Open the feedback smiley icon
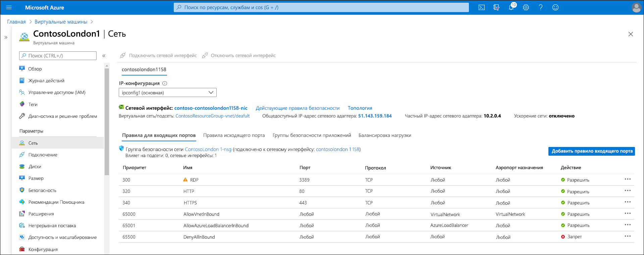644x255 pixels. (555, 7)
